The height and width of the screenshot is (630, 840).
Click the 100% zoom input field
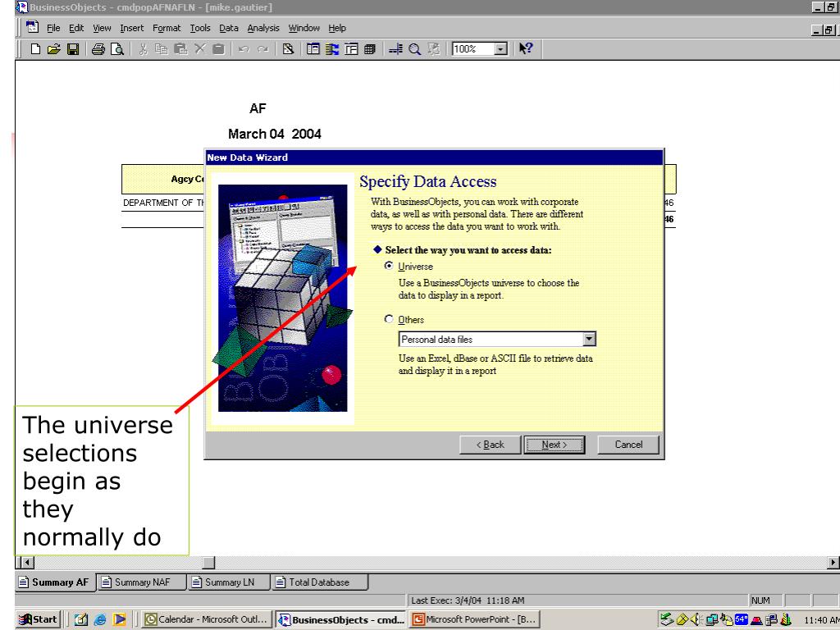pyautogui.click(x=472, y=49)
